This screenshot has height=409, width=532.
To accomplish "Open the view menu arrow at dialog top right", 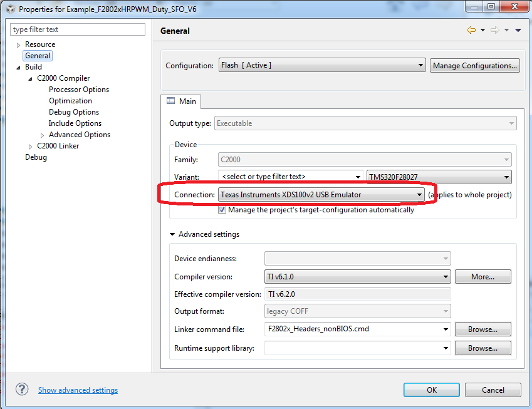I will pos(518,29).
